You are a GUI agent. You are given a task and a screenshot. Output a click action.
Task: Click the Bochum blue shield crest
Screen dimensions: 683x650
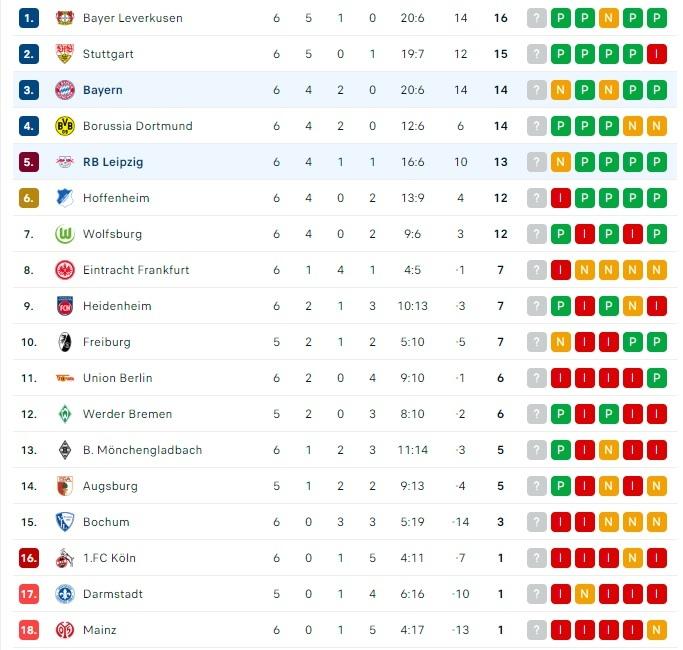(x=65, y=522)
